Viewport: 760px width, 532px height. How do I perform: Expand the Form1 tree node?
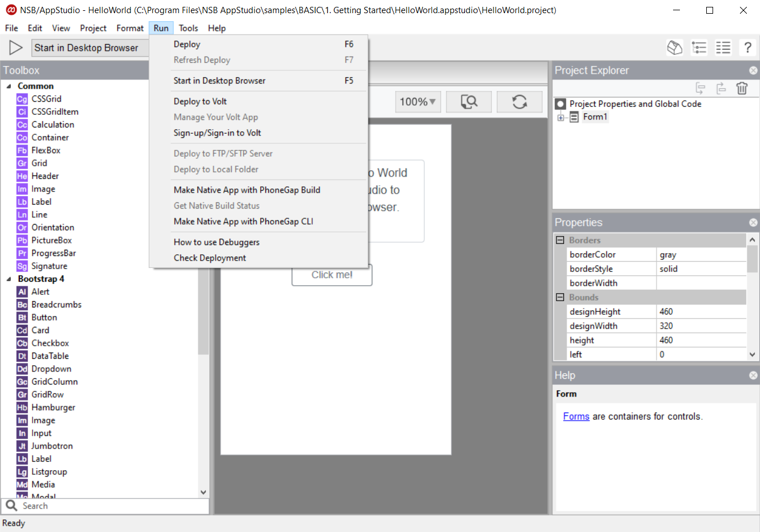(x=561, y=118)
